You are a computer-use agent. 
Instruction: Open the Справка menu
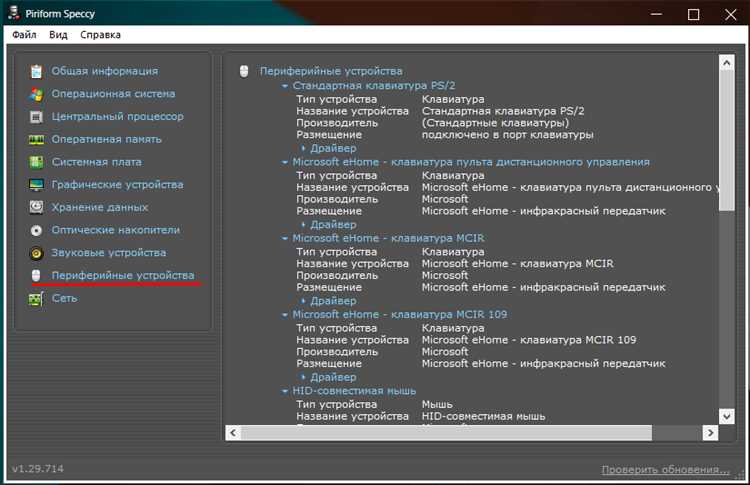100,35
